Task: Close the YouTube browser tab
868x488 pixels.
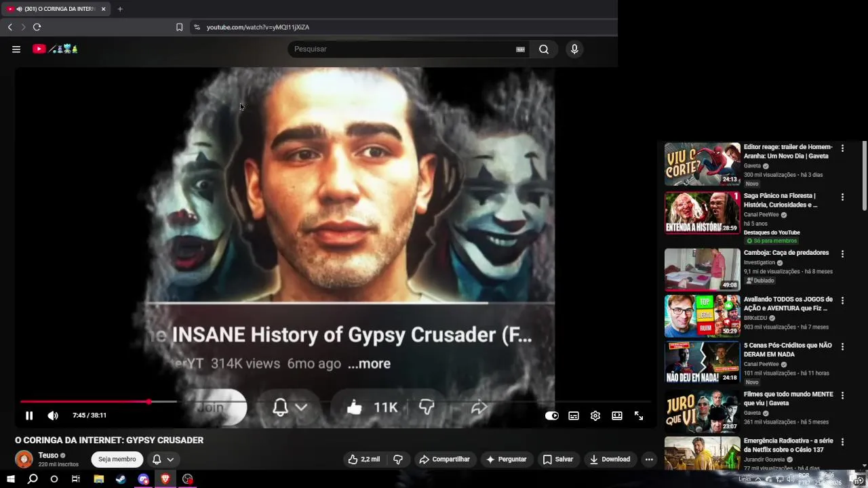Action: pos(103,9)
